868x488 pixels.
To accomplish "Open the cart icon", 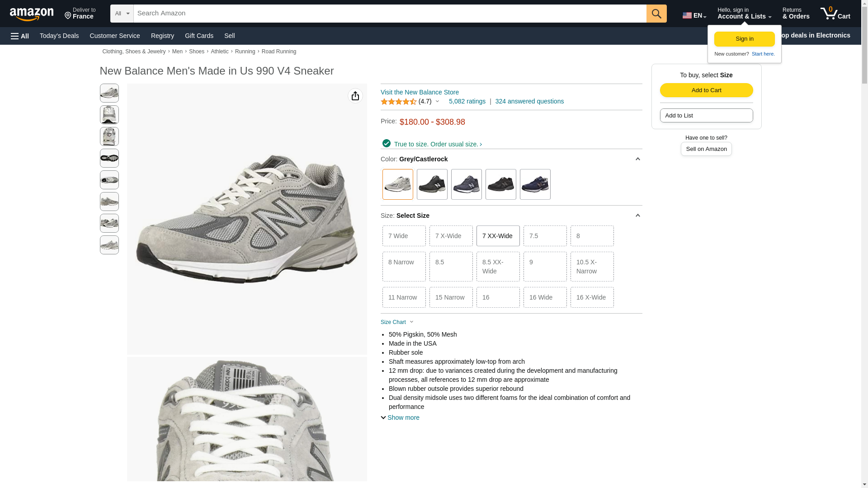I will [835, 14].
